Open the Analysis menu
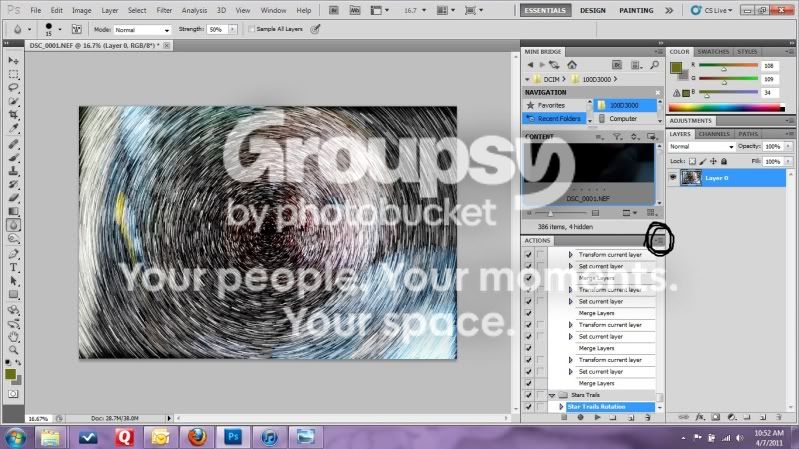 click(194, 10)
